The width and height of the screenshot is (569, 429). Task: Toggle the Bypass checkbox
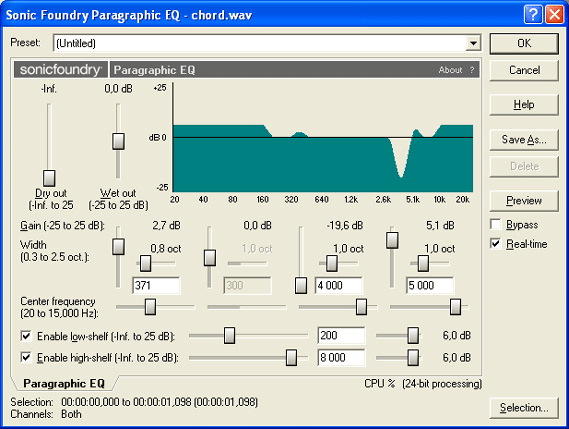coord(496,224)
